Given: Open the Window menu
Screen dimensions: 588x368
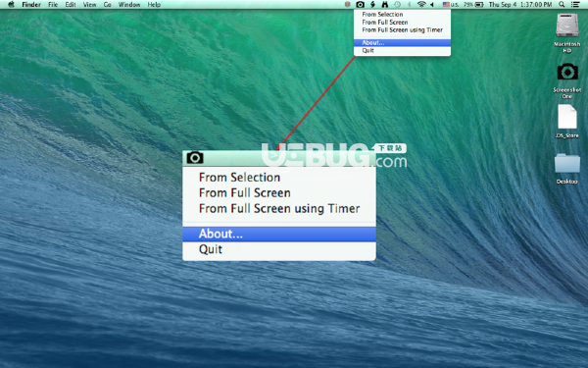Looking at the screenshot, I should [129, 5].
